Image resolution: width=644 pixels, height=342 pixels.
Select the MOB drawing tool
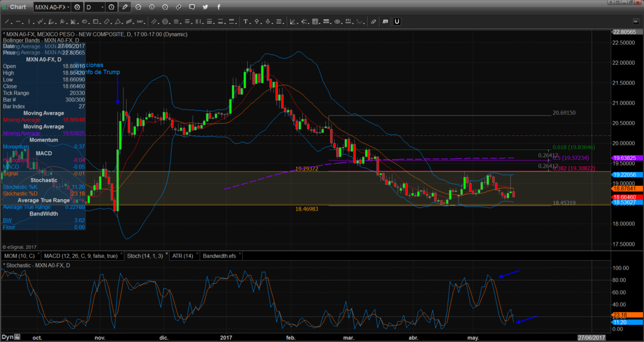click(326, 21)
